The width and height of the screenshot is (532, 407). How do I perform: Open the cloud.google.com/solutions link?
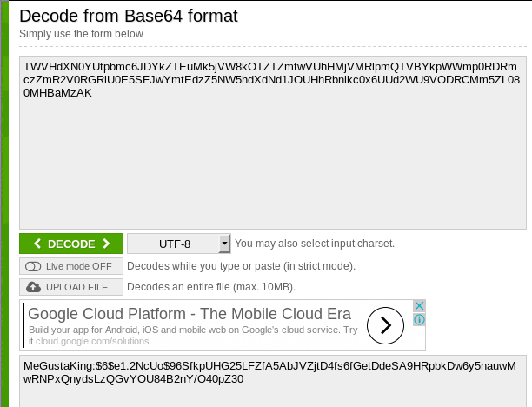point(92,341)
